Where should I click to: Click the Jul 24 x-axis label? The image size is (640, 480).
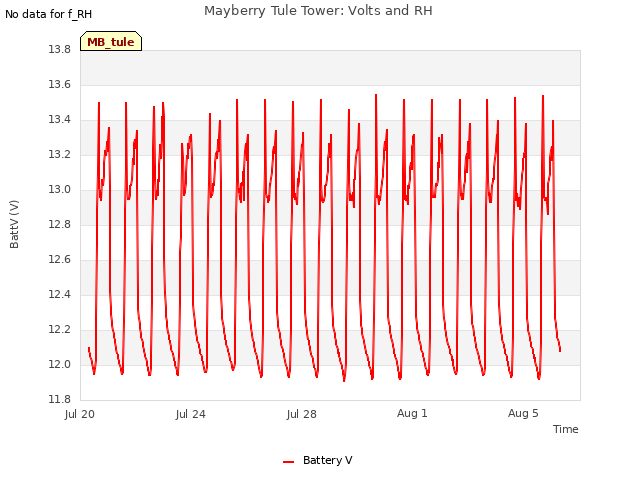191,414
